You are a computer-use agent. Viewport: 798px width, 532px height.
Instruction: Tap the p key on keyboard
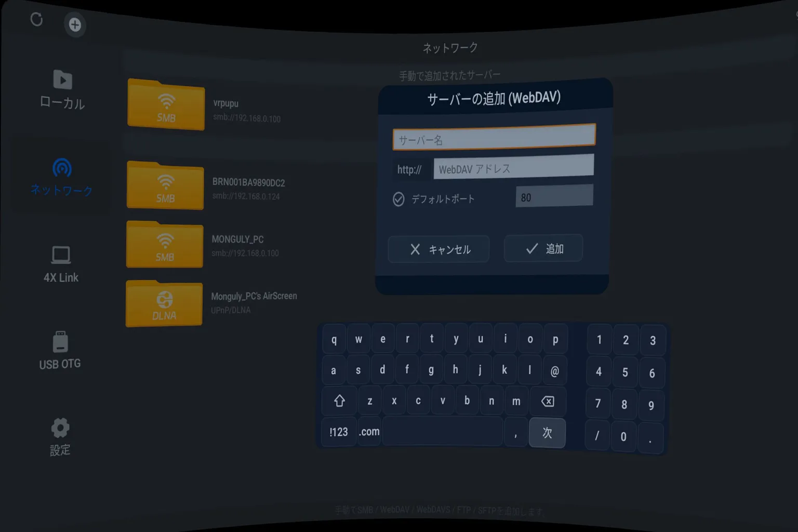555,339
